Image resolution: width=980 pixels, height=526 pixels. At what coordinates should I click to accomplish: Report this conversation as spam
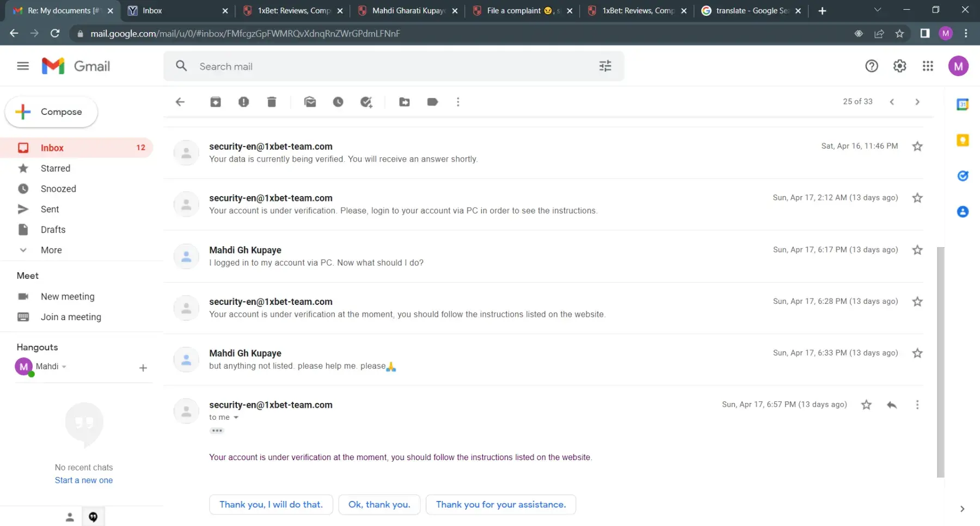coord(243,102)
